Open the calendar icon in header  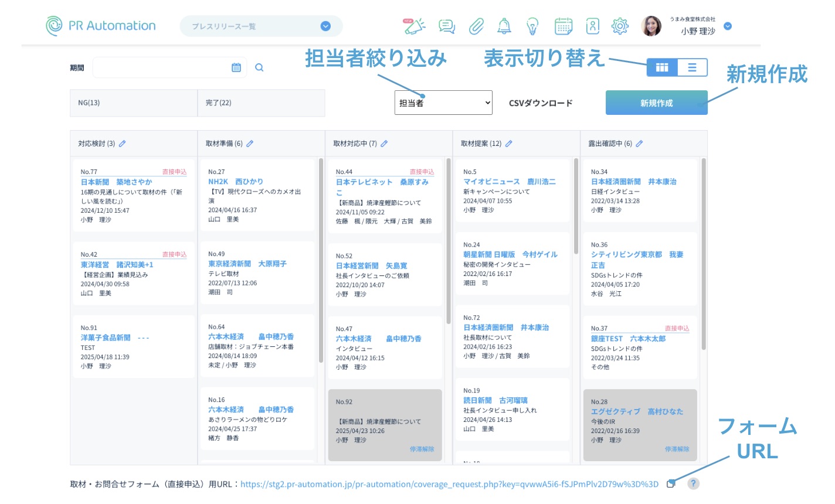(563, 26)
